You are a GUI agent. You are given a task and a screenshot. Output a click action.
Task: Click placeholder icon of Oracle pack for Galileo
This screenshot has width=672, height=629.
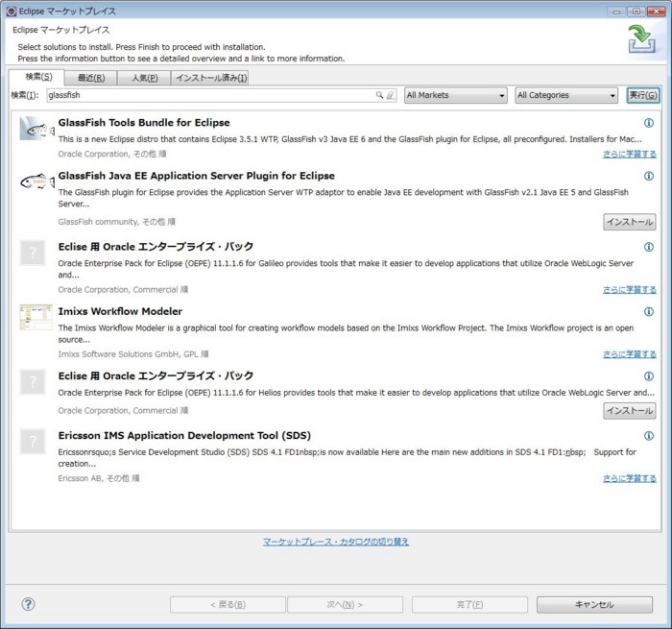pos(33,253)
